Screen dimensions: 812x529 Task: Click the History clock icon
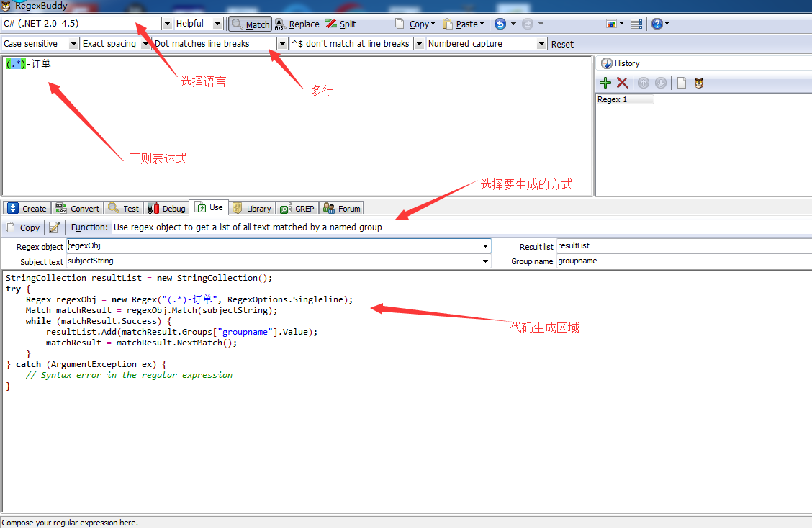(x=606, y=63)
